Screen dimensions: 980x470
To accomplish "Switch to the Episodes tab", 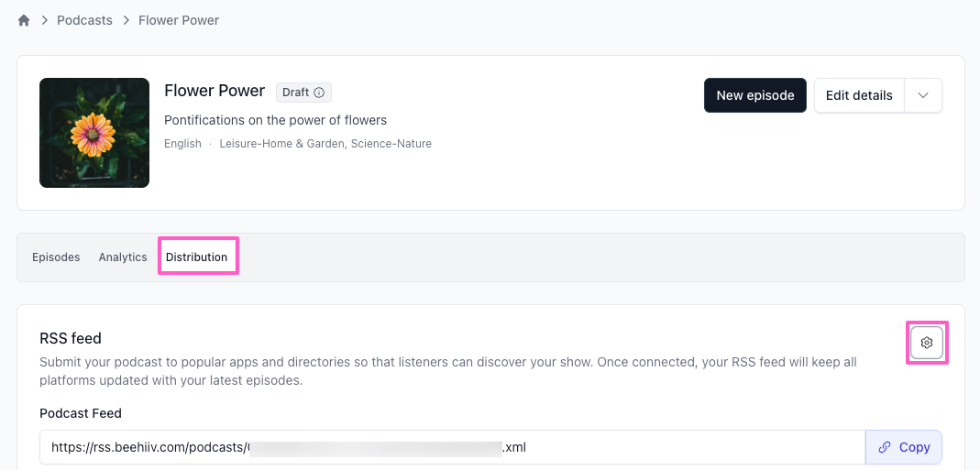I will pyautogui.click(x=56, y=257).
